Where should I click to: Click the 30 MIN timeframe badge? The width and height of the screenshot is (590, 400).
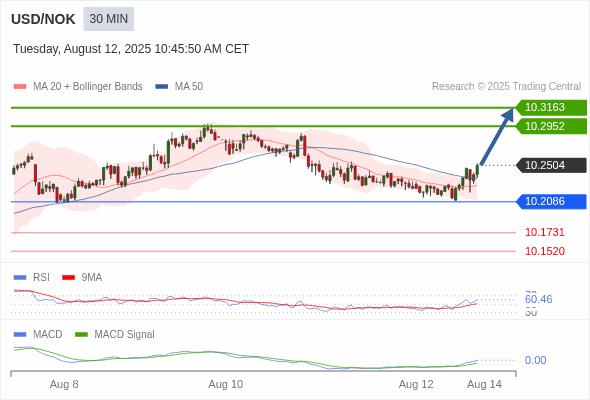pos(108,19)
